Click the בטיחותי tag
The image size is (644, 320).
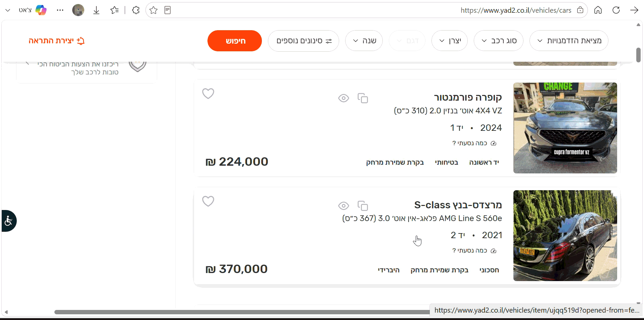[446, 162]
